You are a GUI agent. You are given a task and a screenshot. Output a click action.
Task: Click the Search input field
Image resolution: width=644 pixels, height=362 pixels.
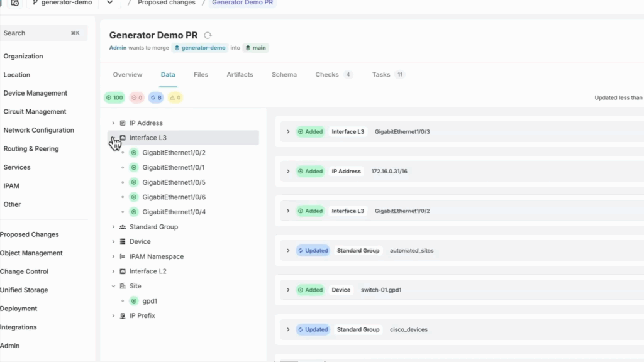[x=43, y=33]
